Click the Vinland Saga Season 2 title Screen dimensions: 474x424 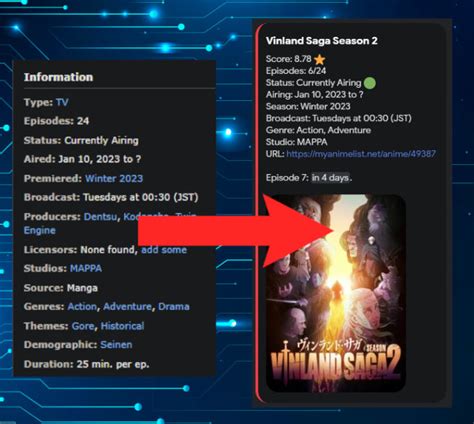[x=322, y=41]
